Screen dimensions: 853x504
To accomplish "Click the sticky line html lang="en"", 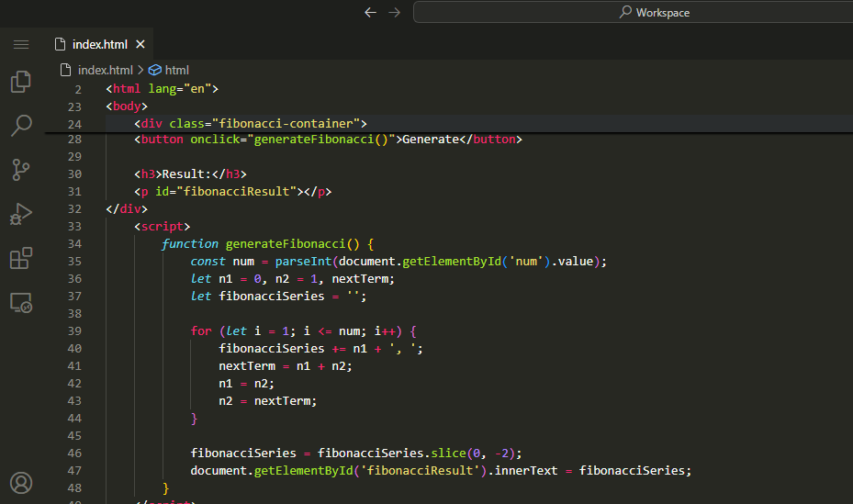I will coord(163,89).
